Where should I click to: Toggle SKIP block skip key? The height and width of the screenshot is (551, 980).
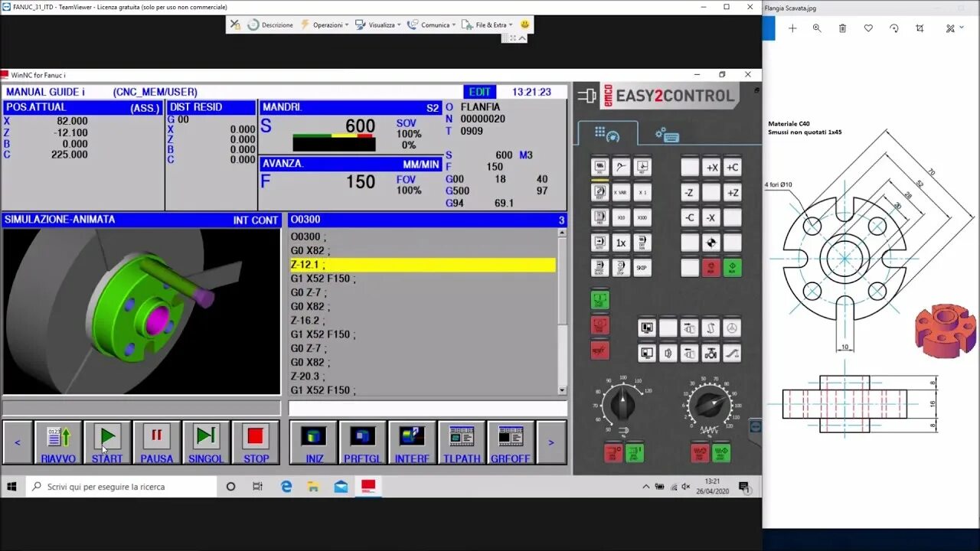[x=642, y=268]
